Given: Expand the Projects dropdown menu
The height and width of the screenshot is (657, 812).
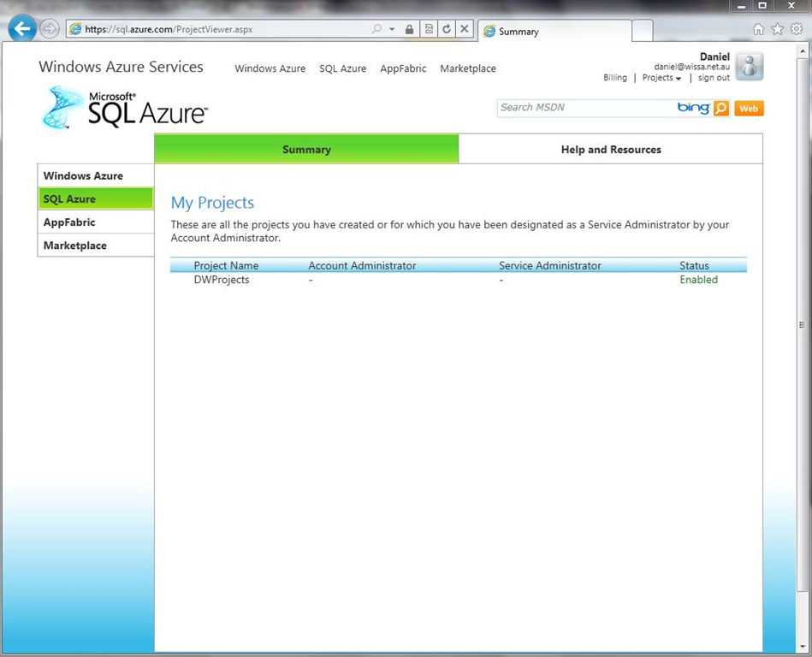Looking at the screenshot, I should (661, 78).
